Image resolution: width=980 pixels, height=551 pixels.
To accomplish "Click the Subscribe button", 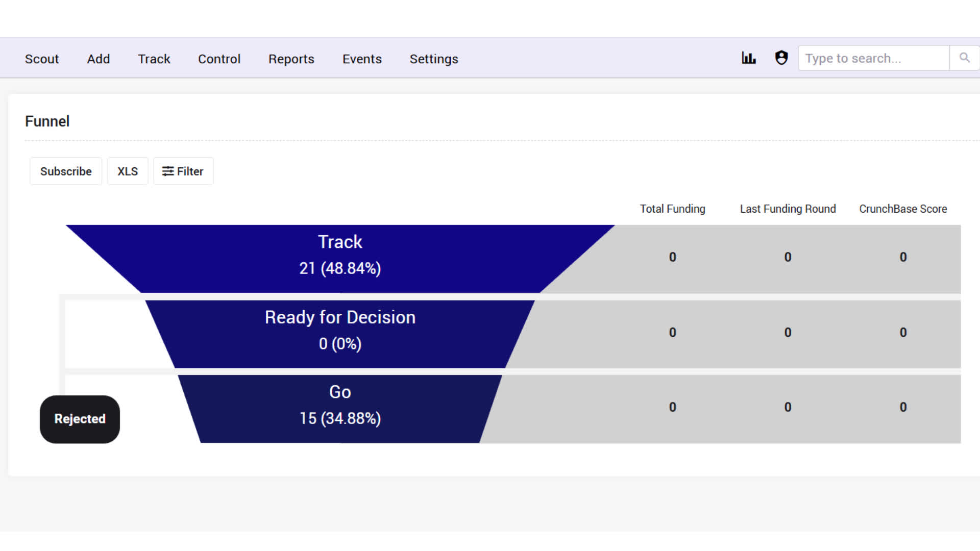I will pyautogui.click(x=66, y=171).
